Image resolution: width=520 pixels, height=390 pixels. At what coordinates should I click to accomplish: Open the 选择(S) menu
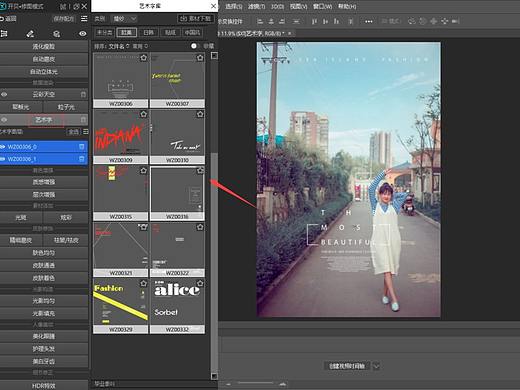tap(234, 6)
